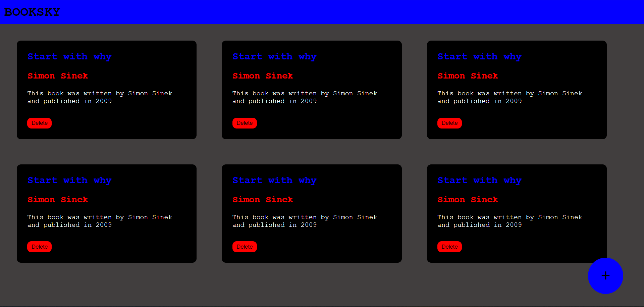644x307 pixels.
Task: Delete the book in the bottom-middle card
Action: click(245, 247)
